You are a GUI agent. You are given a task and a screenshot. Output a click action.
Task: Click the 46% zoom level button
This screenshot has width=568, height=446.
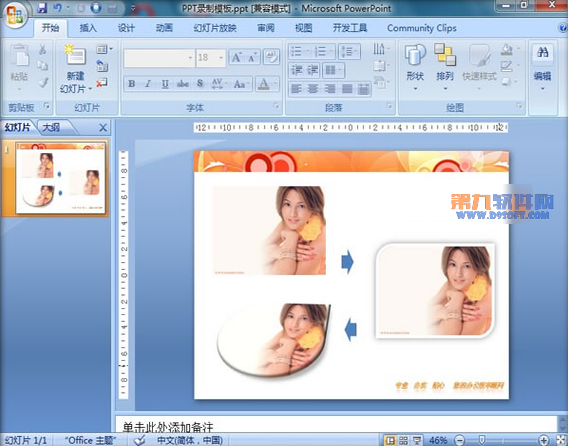click(438, 441)
